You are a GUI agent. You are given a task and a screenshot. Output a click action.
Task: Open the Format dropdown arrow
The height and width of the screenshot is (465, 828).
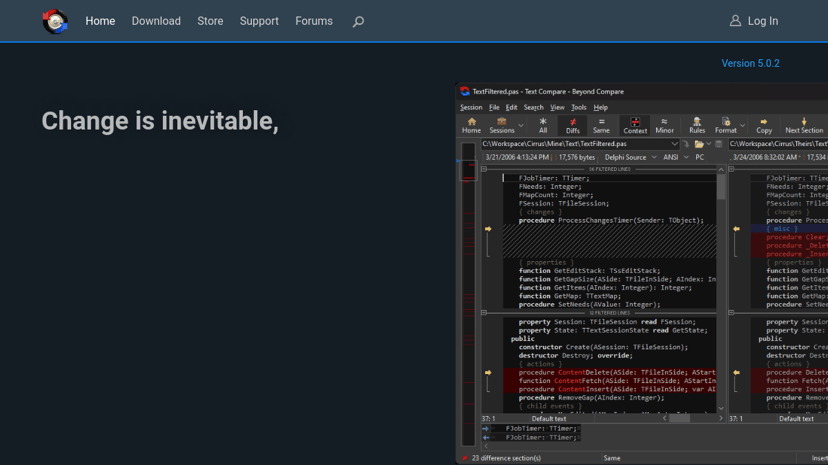click(x=742, y=126)
